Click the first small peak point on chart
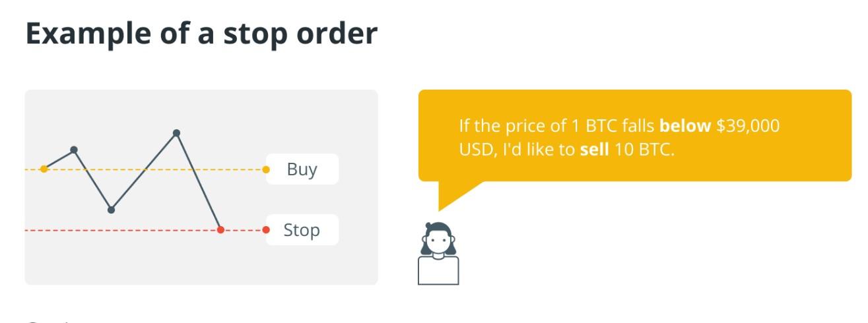 click(x=74, y=150)
